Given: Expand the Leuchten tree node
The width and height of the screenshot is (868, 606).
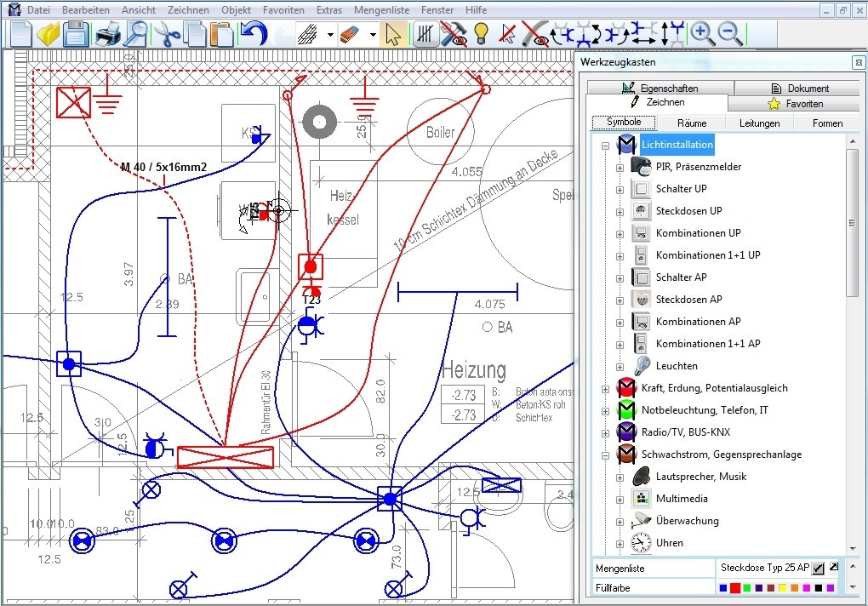Looking at the screenshot, I should click(620, 366).
